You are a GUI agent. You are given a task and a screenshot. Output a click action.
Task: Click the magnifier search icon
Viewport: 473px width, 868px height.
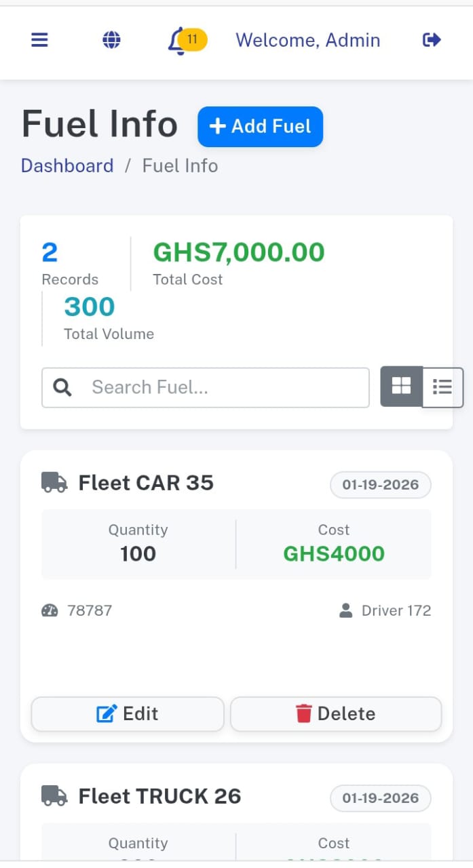[62, 387]
